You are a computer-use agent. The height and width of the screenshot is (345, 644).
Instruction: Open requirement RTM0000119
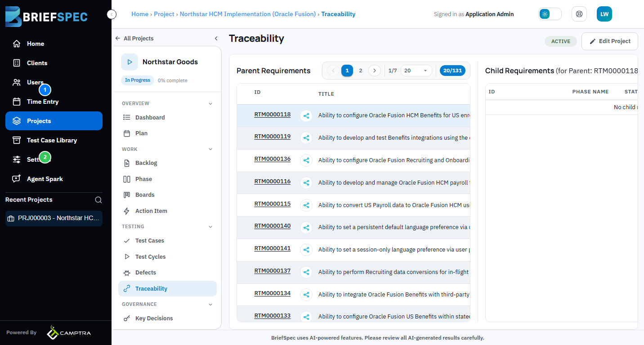pos(273,137)
